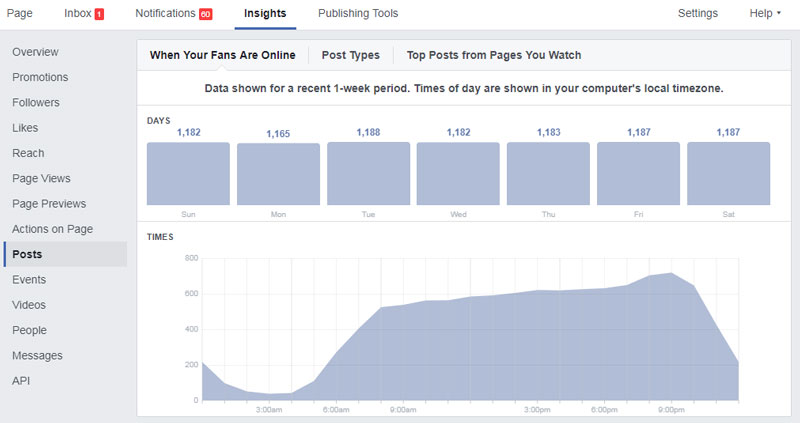
Task: Click the TIMES section heading
Action: tap(160, 237)
